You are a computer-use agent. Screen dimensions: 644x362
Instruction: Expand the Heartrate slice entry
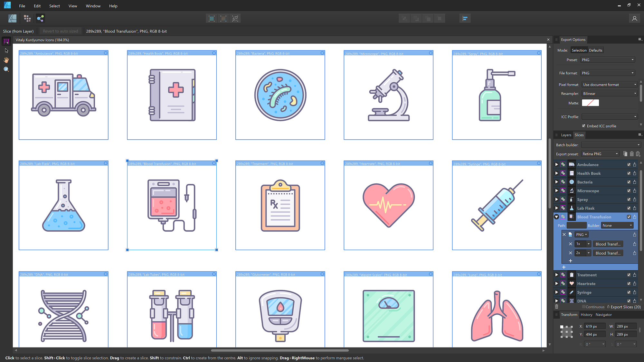pyautogui.click(x=556, y=284)
